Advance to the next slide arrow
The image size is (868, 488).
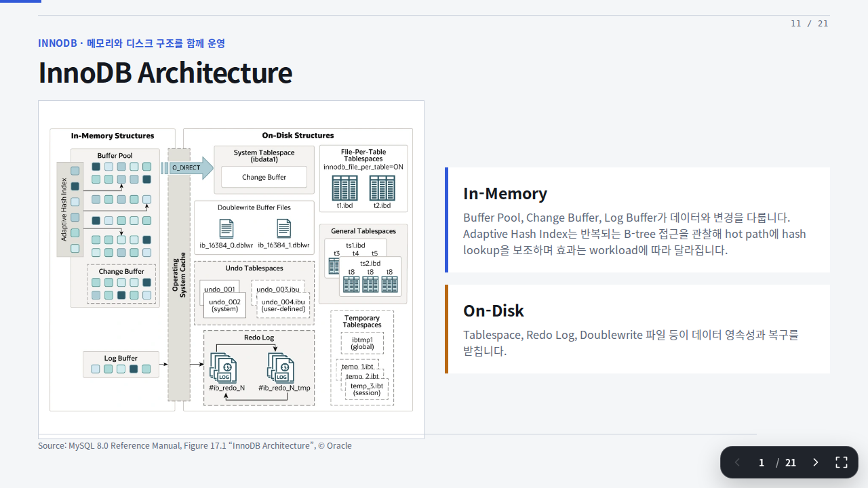tap(816, 462)
